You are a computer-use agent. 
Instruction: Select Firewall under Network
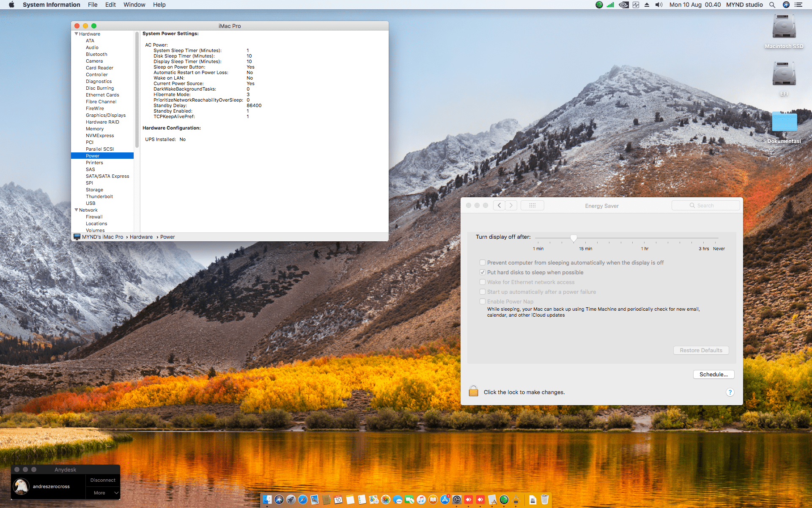tap(94, 217)
